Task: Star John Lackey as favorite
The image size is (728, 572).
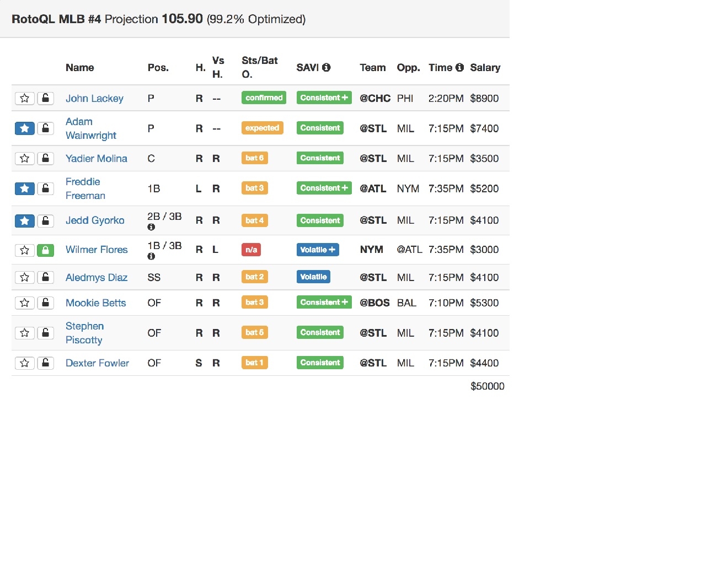Action: click(25, 98)
